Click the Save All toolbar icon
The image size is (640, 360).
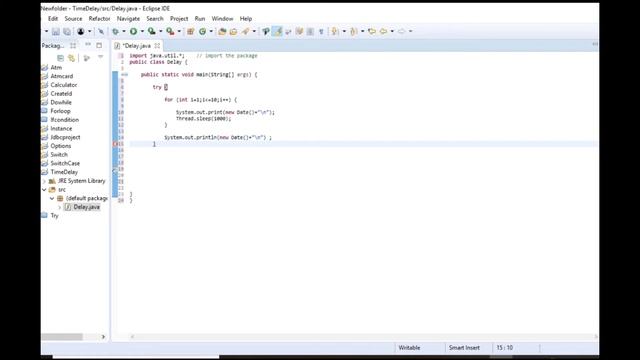(67, 31)
